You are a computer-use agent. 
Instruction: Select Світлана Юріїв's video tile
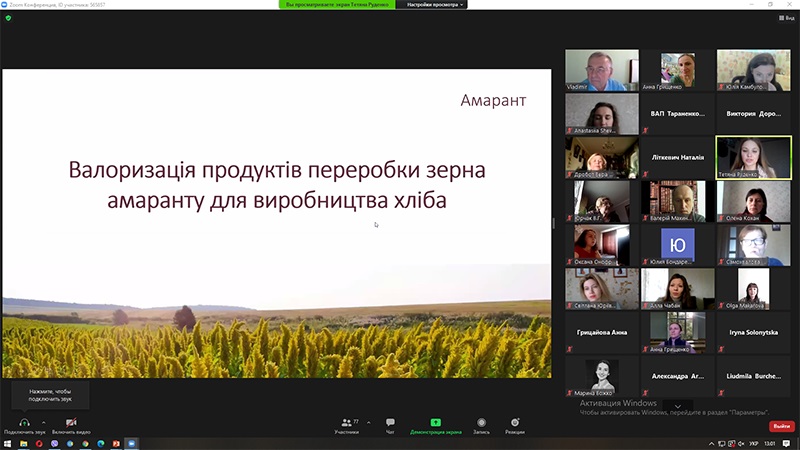[602, 289]
